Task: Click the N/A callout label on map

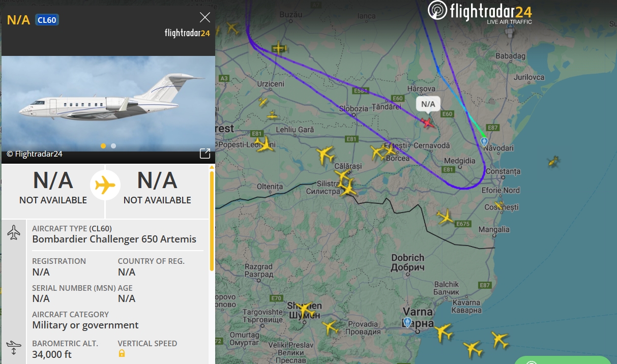Action: click(x=428, y=104)
